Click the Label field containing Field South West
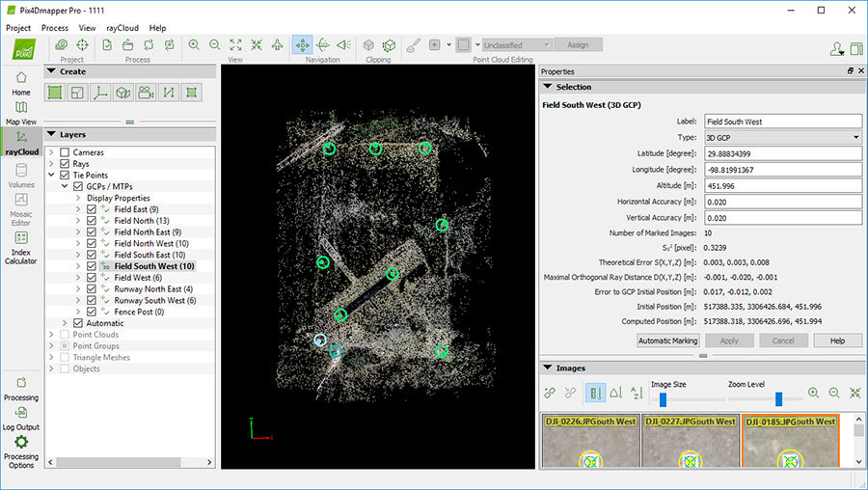This screenshot has height=490, width=868. click(x=782, y=122)
